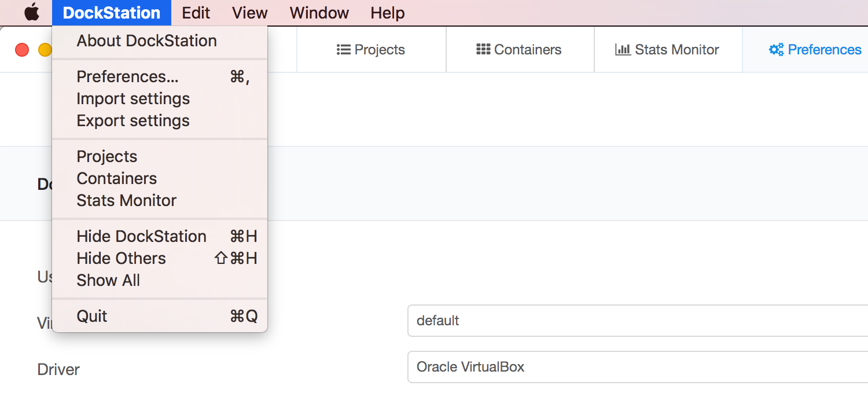
Task: Click the Driver label
Action: tap(58, 369)
